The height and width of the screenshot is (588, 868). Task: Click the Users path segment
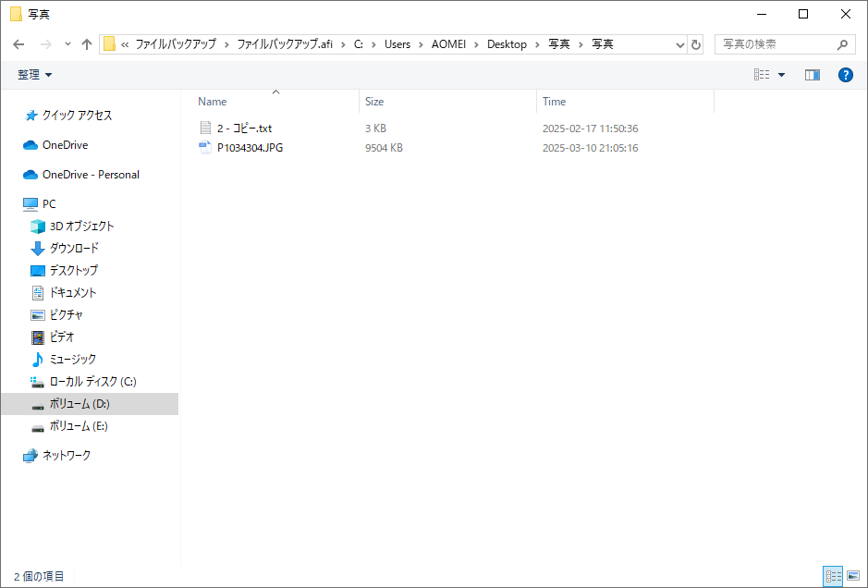point(397,44)
